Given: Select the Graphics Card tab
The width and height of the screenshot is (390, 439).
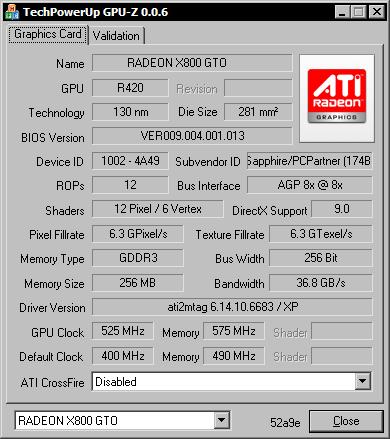Looking at the screenshot, I should [48, 34].
